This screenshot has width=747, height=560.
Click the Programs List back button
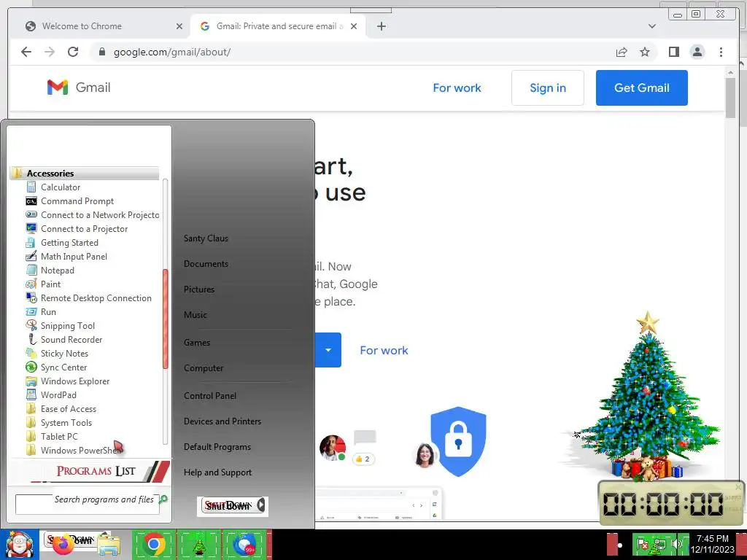[90, 471]
